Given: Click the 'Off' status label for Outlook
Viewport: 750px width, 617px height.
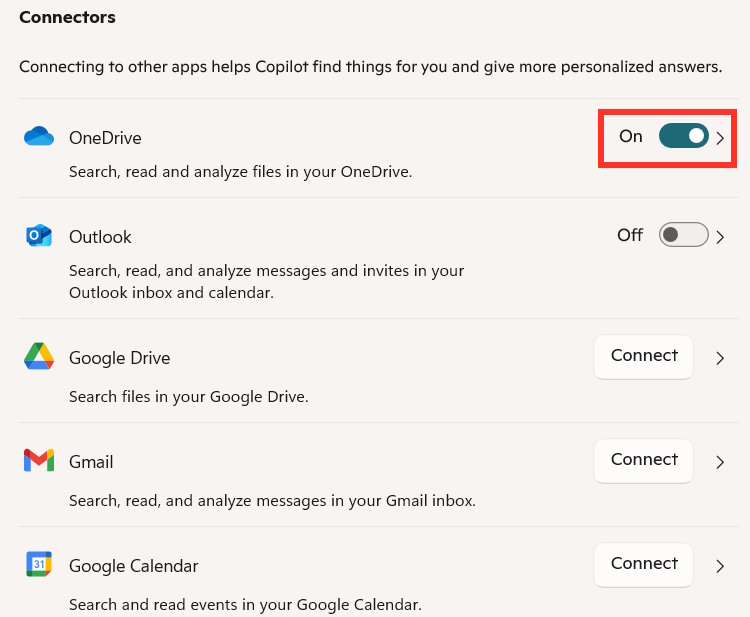Looking at the screenshot, I should (630, 235).
